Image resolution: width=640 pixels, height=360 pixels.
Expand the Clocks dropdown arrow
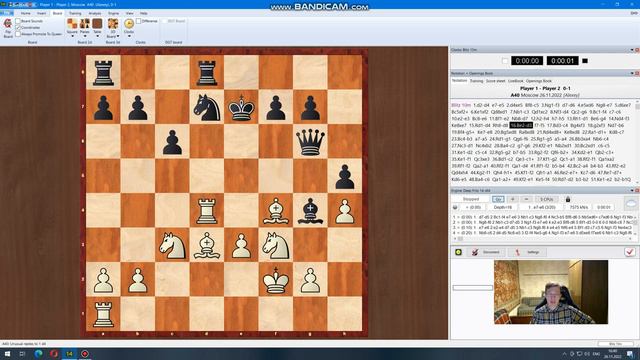[x=129, y=36]
